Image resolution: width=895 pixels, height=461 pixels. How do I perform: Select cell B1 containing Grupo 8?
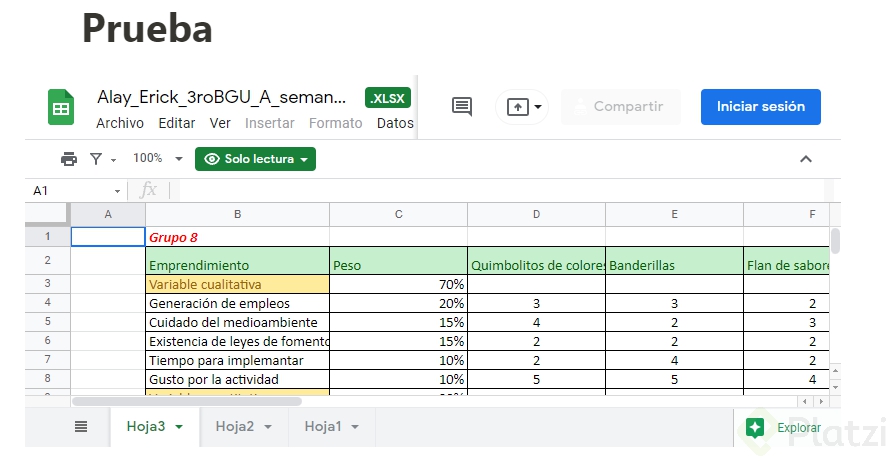[237, 237]
